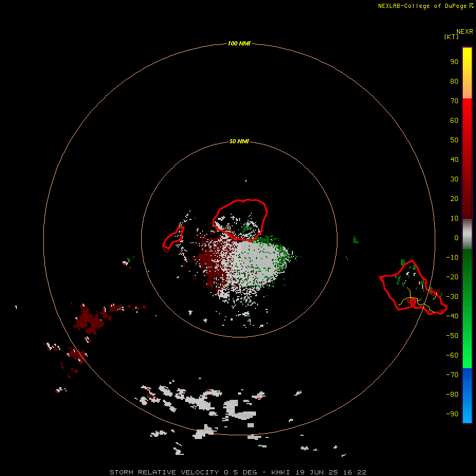Viewport: 476px width, 476px height.
Task: Click the NEXR label above the color scale
Action: 464,32
